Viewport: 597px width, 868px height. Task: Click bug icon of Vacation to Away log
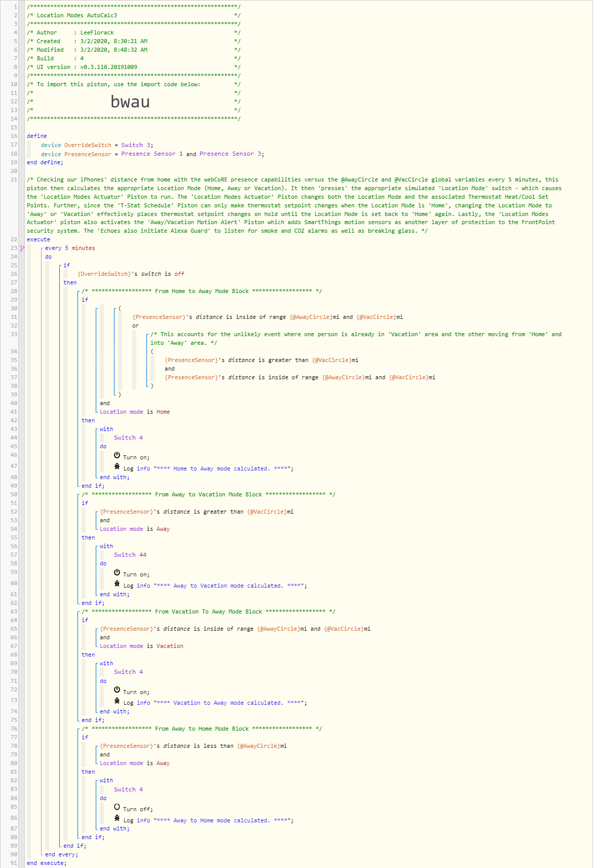117,701
